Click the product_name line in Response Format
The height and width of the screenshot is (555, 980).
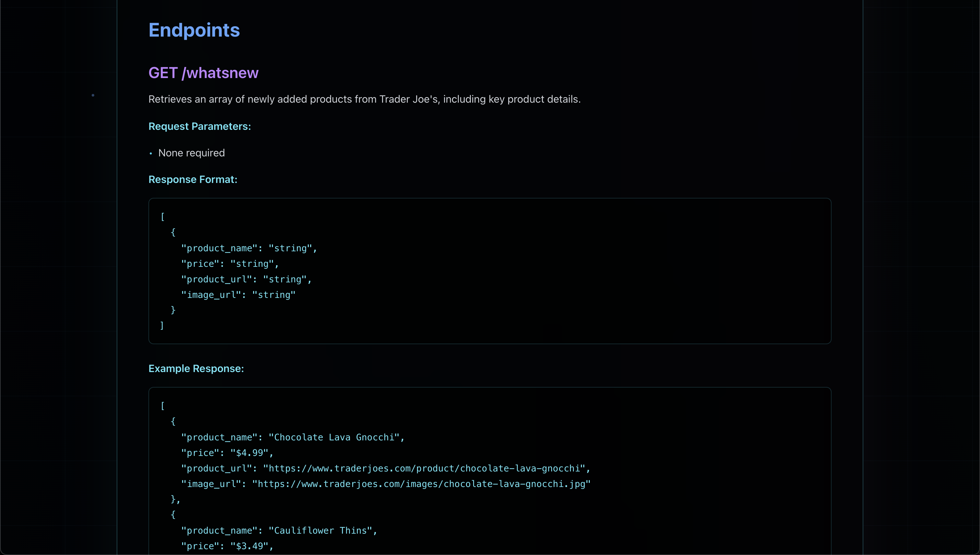(249, 248)
